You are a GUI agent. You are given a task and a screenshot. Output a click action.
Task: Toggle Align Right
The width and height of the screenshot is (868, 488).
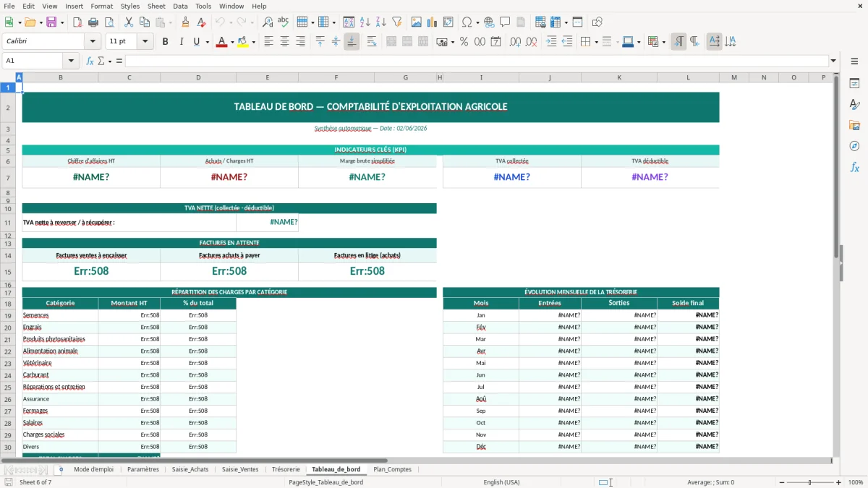[x=300, y=42]
